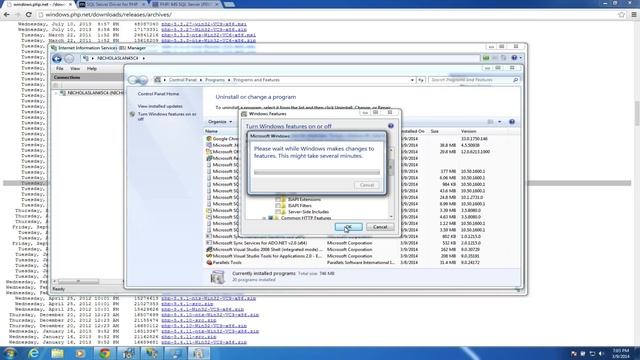Viewport: 640px width, 360px height.
Task: Bookmark this page with the star icon
Action: 621,15
